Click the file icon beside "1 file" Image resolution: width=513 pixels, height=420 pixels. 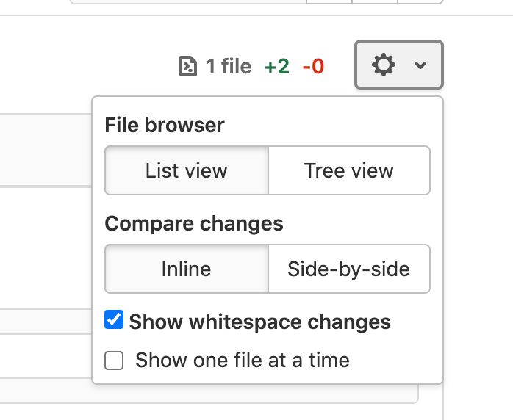click(x=188, y=67)
